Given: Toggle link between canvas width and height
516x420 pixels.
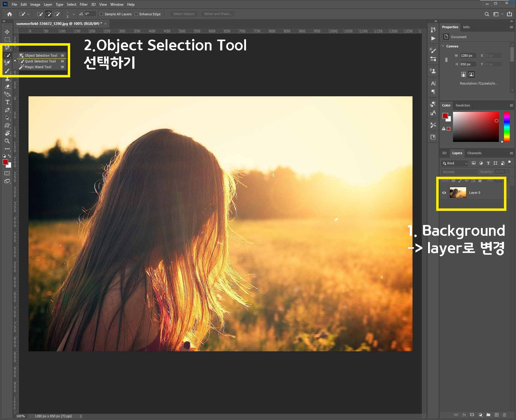Looking at the screenshot, I should pyautogui.click(x=446, y=60).
